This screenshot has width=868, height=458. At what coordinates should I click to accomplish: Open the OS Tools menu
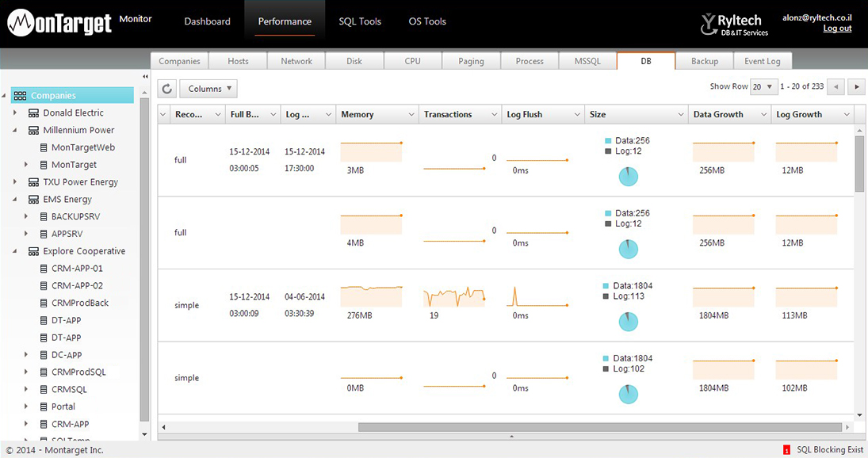coord(427,21)
